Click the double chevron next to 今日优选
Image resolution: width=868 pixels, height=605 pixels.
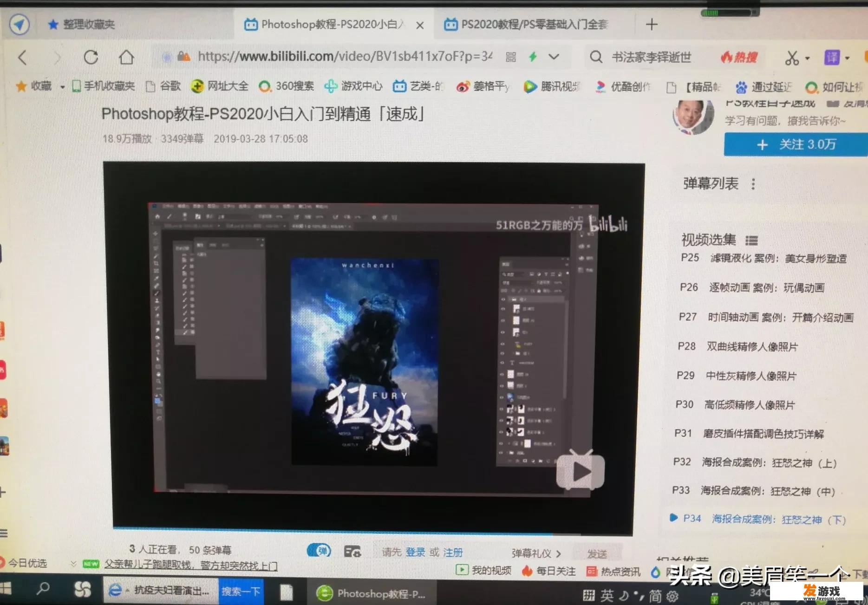(x=73, y=564)
